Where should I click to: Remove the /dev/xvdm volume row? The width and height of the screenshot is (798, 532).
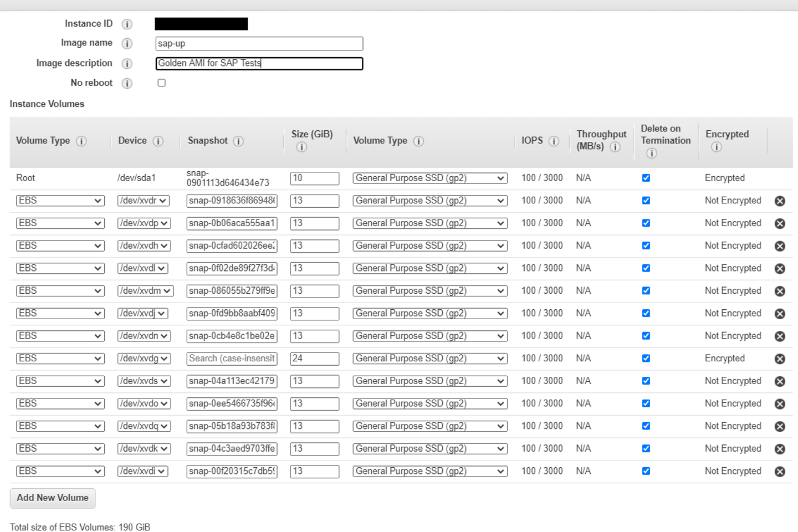coord(780,291)
